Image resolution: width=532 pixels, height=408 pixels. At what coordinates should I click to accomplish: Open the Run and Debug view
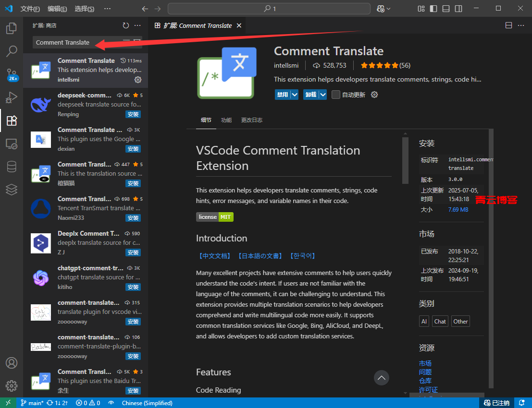pos(12,97)
